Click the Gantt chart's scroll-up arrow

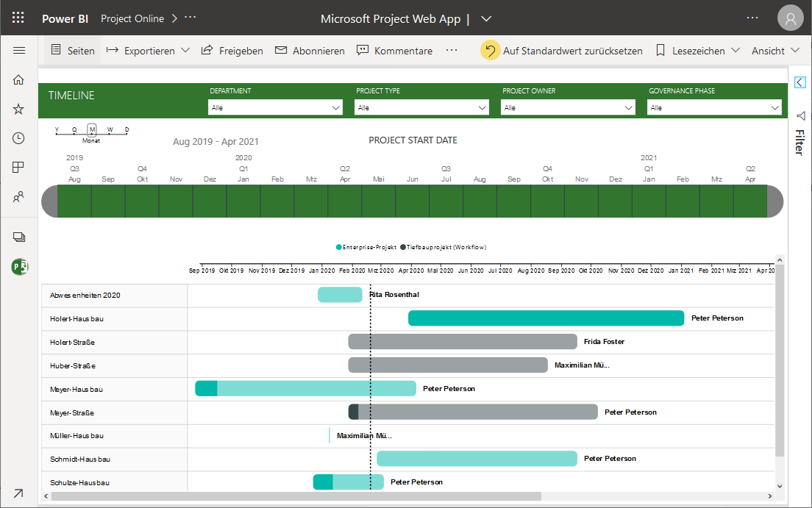pos(780,260)
